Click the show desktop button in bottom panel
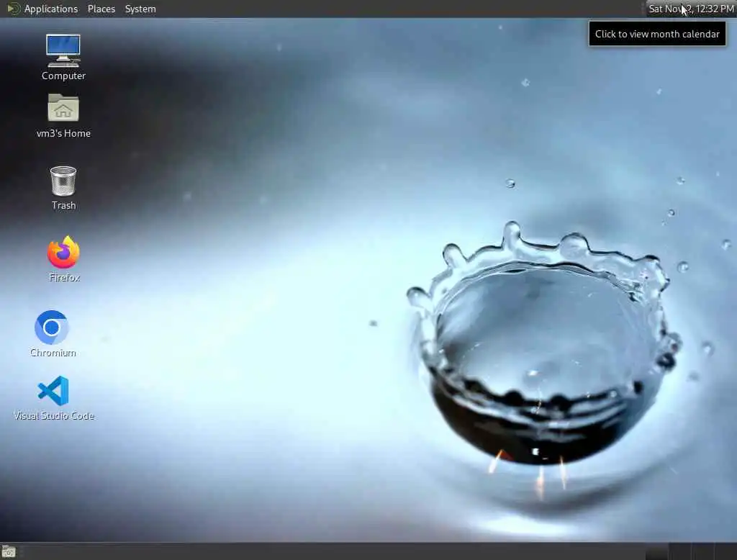 [9, 551]
